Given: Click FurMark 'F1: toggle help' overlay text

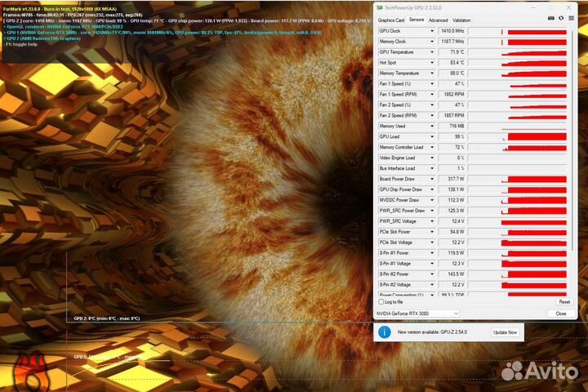Looking at the screenshot, I should point(21,44).
